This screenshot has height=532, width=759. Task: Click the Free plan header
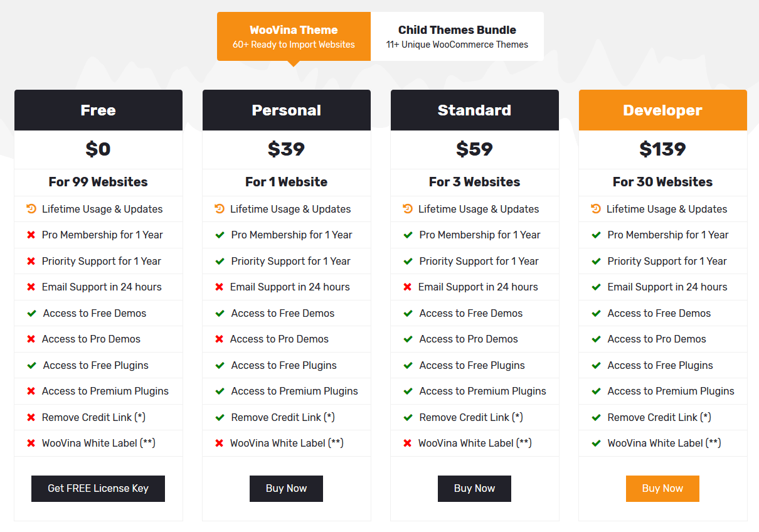coord(98,110)
